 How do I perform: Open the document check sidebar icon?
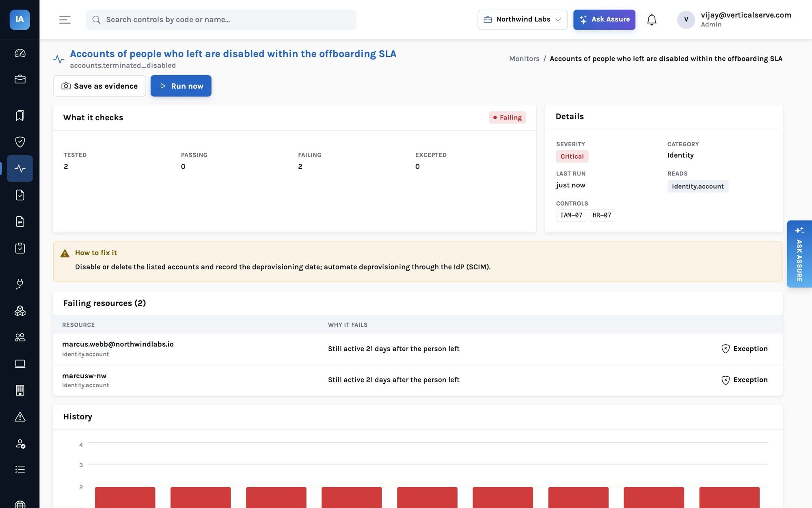pyautogui.click(x=20, y=195)
